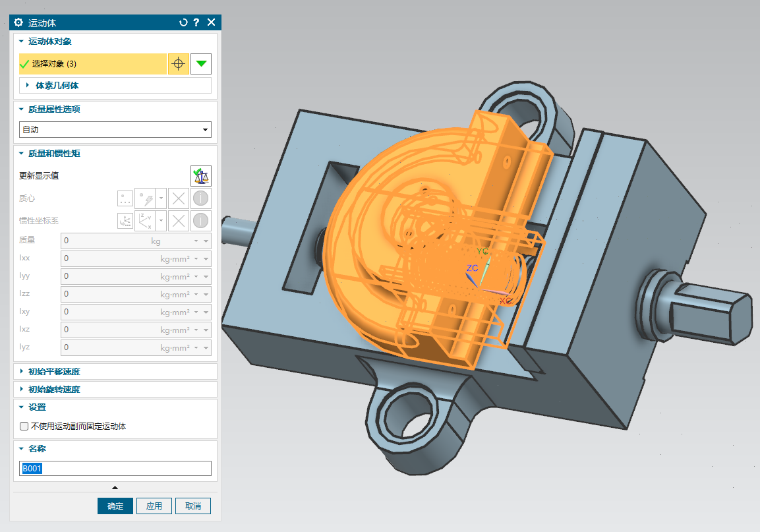Click the reset dialog icon in title bar
Image resolution: width=760 pixels, height=532 pixels.
click(183, 22)
